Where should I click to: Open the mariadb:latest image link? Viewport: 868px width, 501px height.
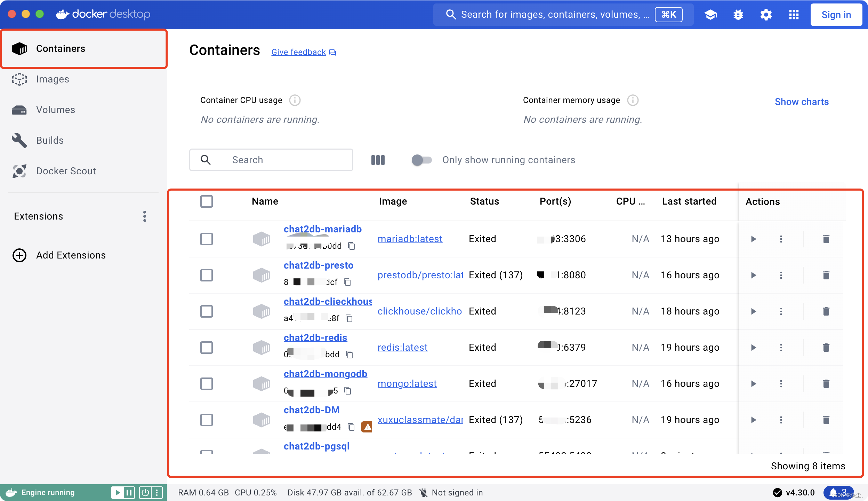click(x=410, y=239)
